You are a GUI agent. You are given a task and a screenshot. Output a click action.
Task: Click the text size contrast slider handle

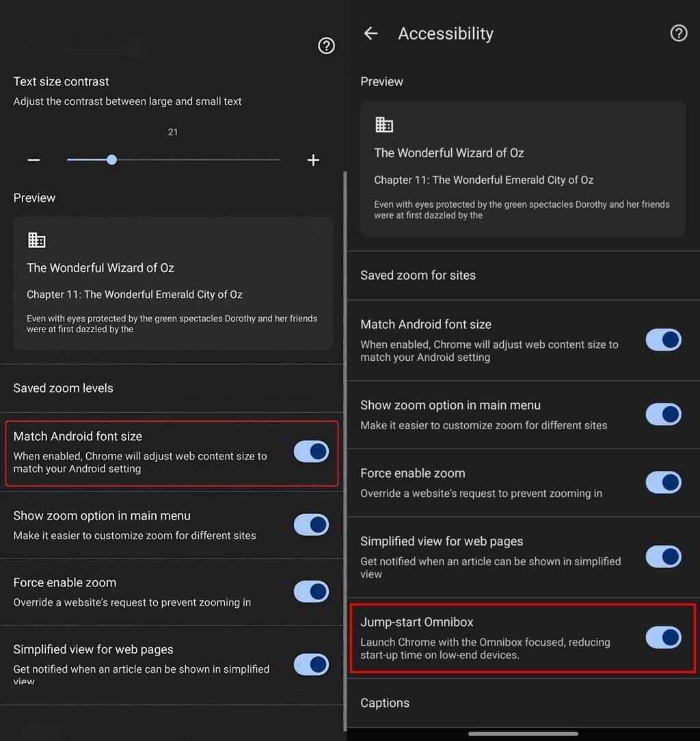[111, 160]
